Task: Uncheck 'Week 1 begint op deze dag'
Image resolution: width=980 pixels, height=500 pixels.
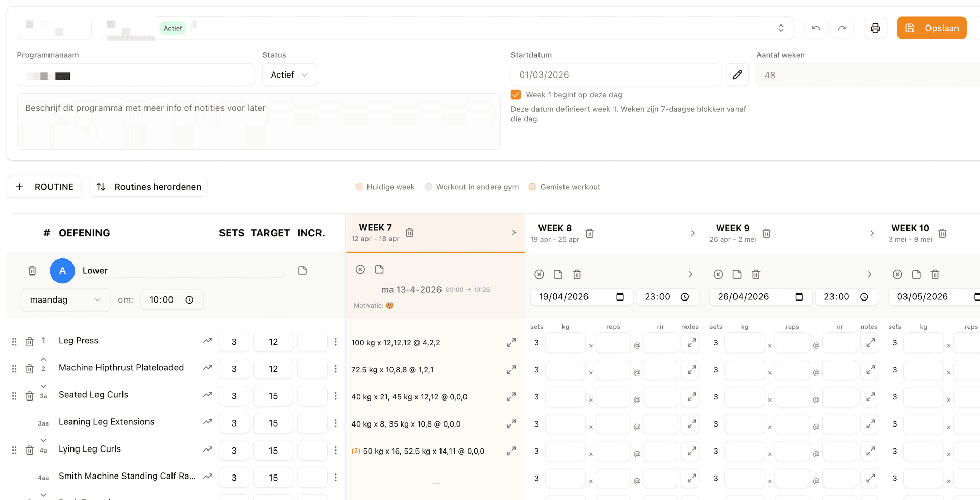Action: pyautogui.click(x=516, y=95)
